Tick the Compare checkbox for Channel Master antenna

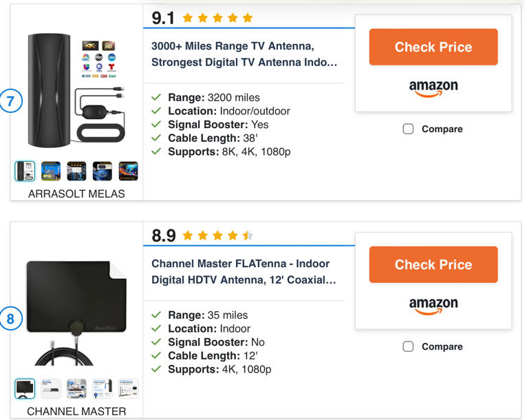coord(408,346)
